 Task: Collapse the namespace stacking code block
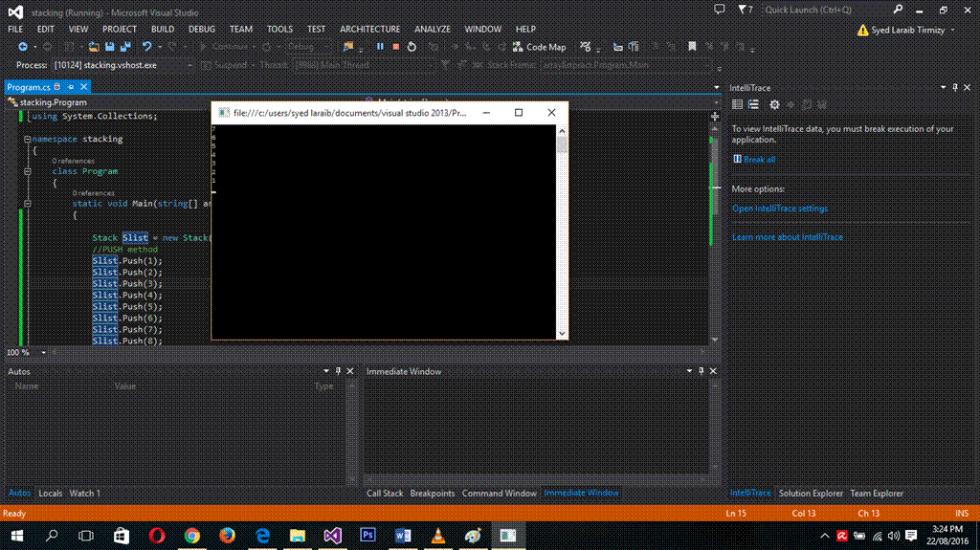(x=26, y=139)
